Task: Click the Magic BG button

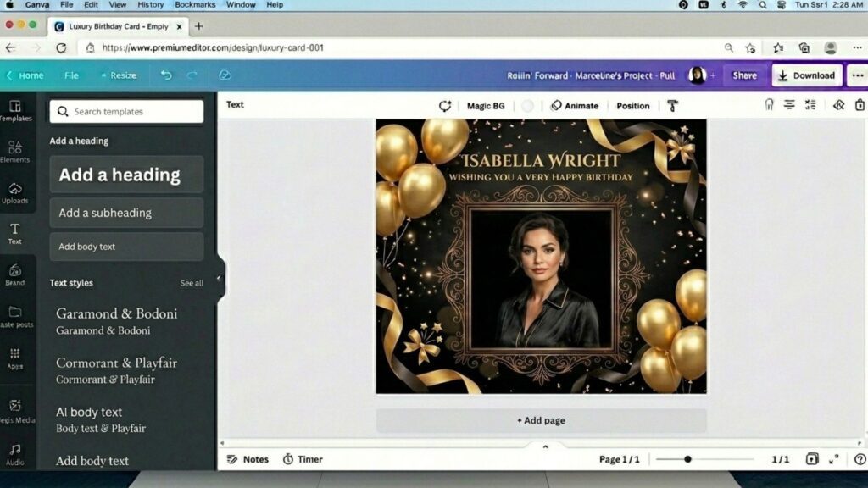Action: tap(486, 106)
